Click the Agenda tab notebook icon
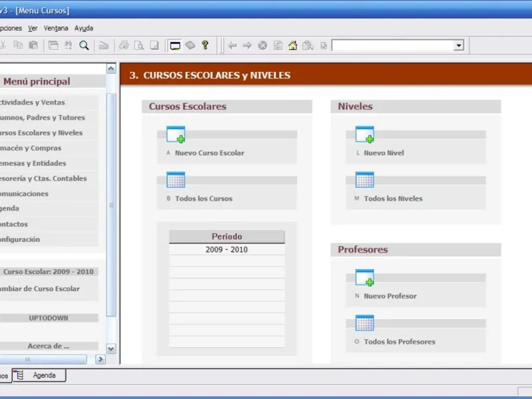 [19, 375]
